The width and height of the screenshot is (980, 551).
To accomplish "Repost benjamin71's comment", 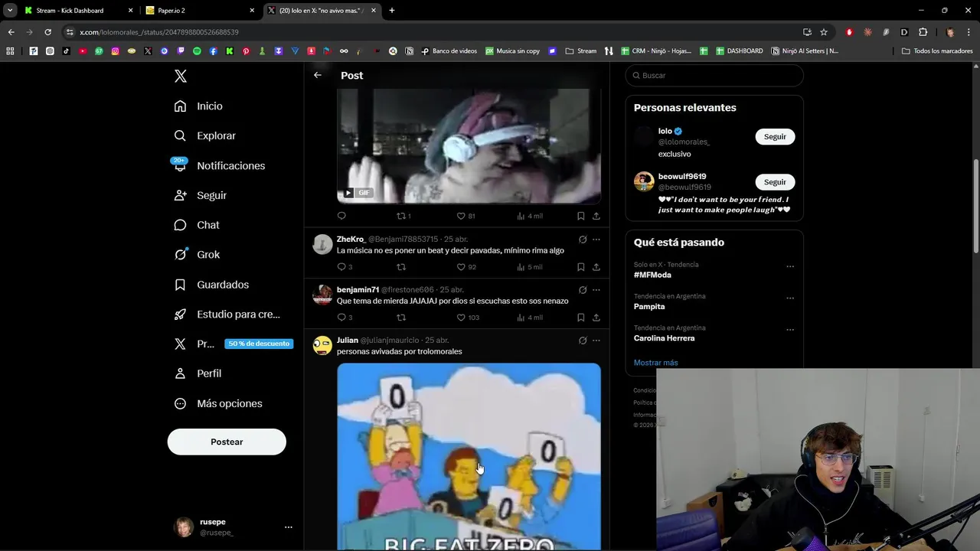I will (401, 318).
